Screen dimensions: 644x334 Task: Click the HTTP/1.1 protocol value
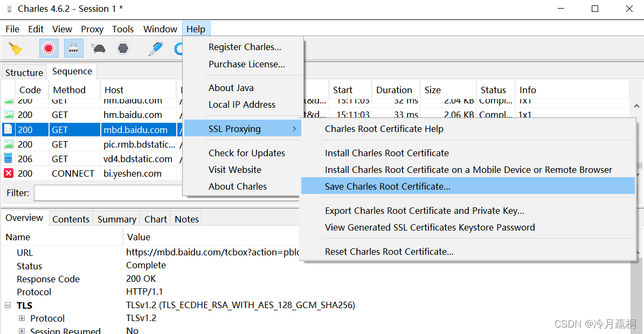click(x=144, y=292)
